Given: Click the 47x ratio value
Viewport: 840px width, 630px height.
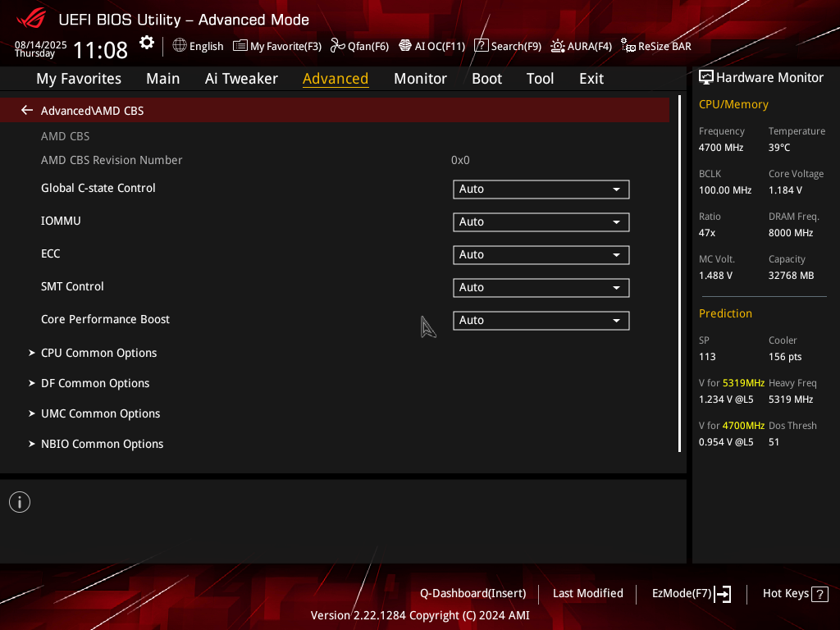Looking at the screenshot, I should tap(706, 232).
